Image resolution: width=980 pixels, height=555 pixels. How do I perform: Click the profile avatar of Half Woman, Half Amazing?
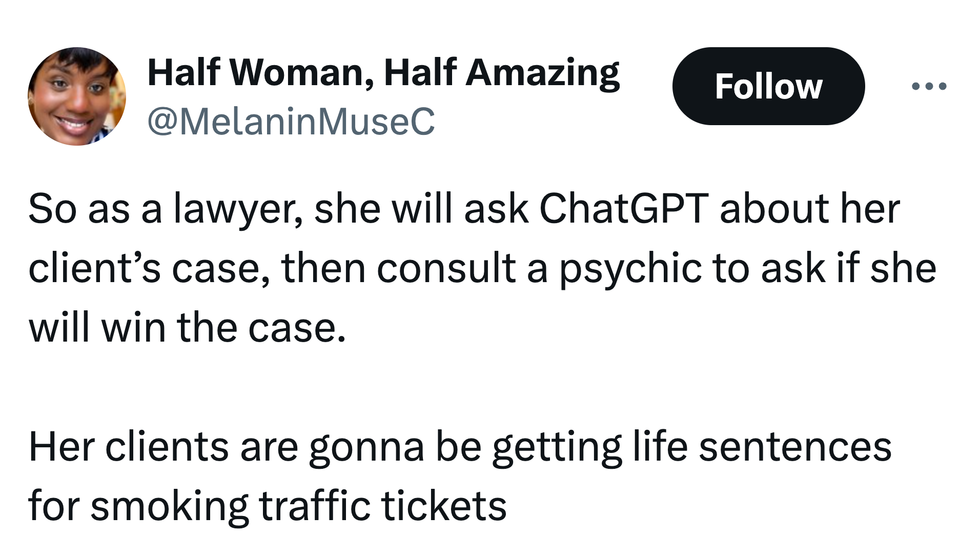76,95
